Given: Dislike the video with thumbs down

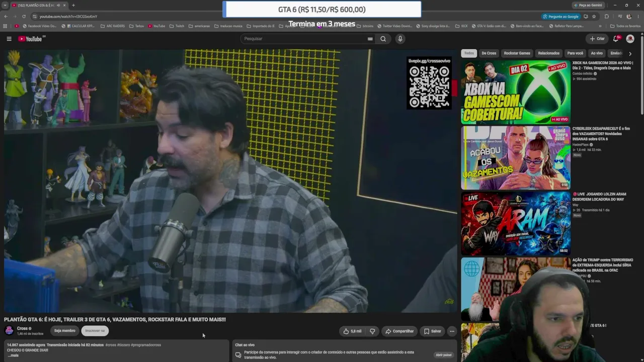Looking at the screenshot, I should coord(372,331).
